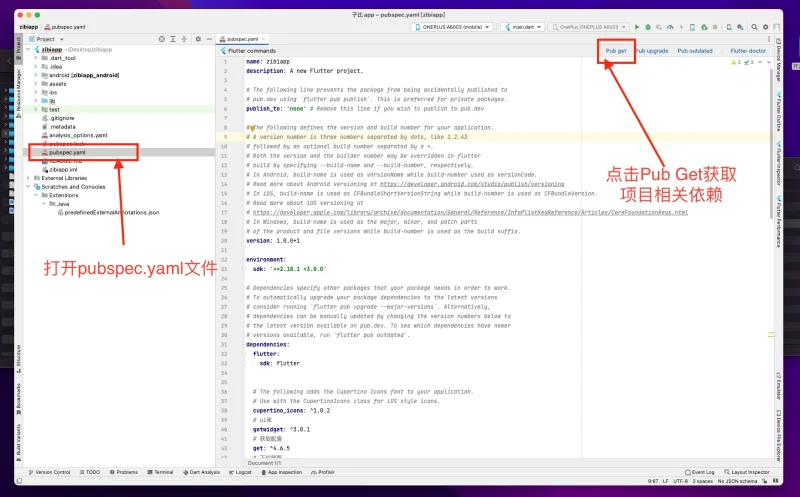
Task: Click the tool window toggle in status bar corner
Action: point(19,481)
